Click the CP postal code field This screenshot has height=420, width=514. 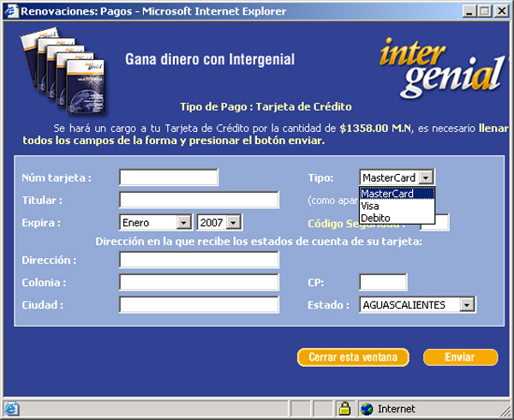[x=383, y=282]
